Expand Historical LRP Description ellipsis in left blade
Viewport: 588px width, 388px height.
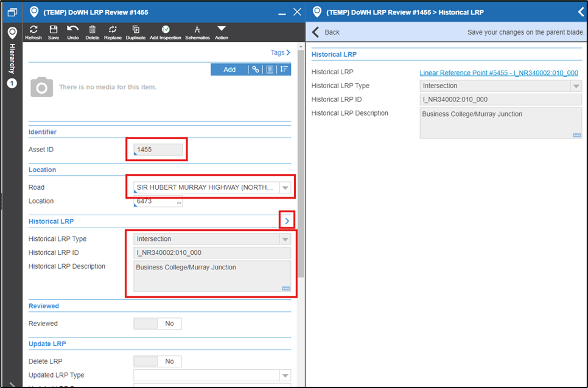click(285, 288)
